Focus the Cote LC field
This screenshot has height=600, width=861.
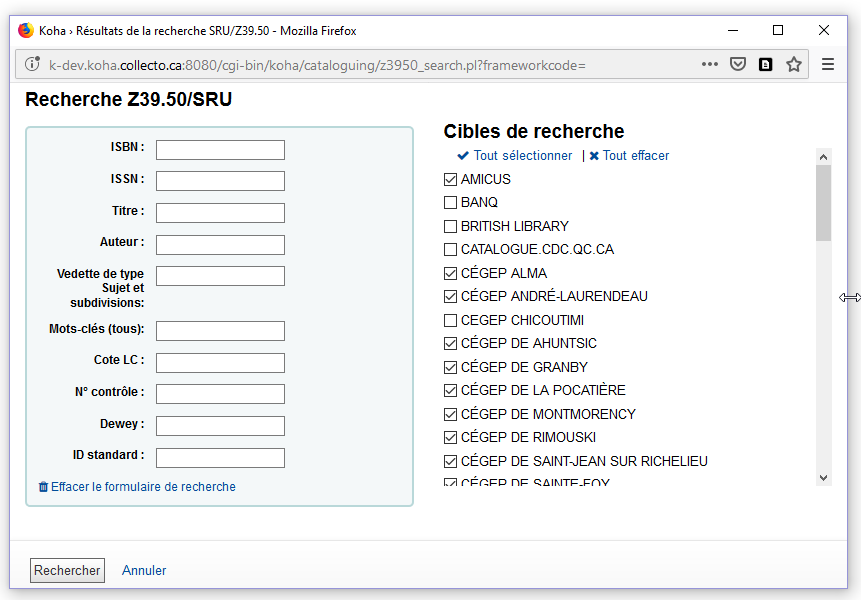point(220,363)
